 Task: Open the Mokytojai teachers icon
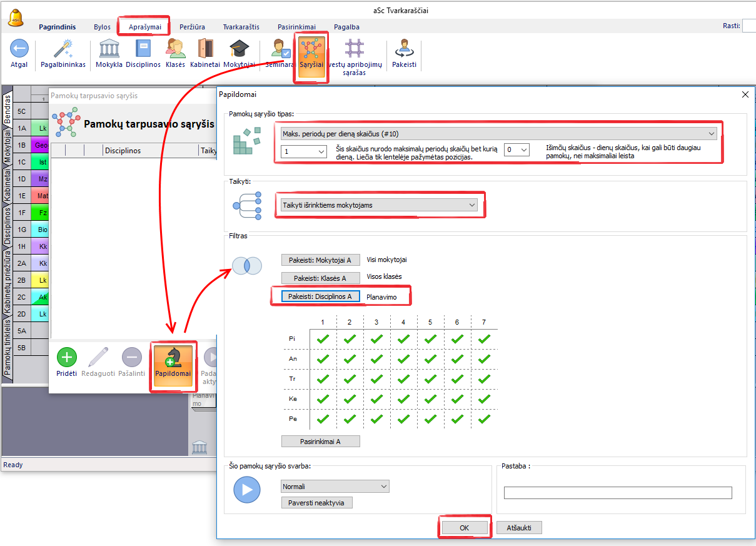point(238,49)
